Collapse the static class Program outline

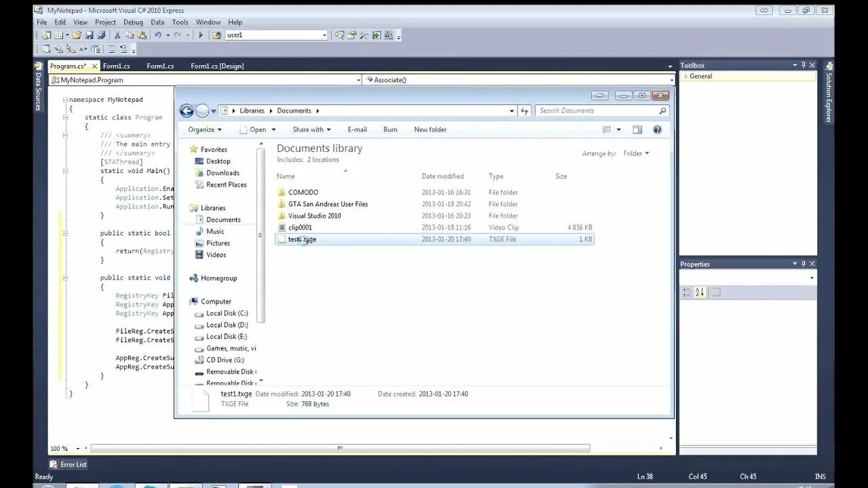pyautogui.click(x=66, y=117)
